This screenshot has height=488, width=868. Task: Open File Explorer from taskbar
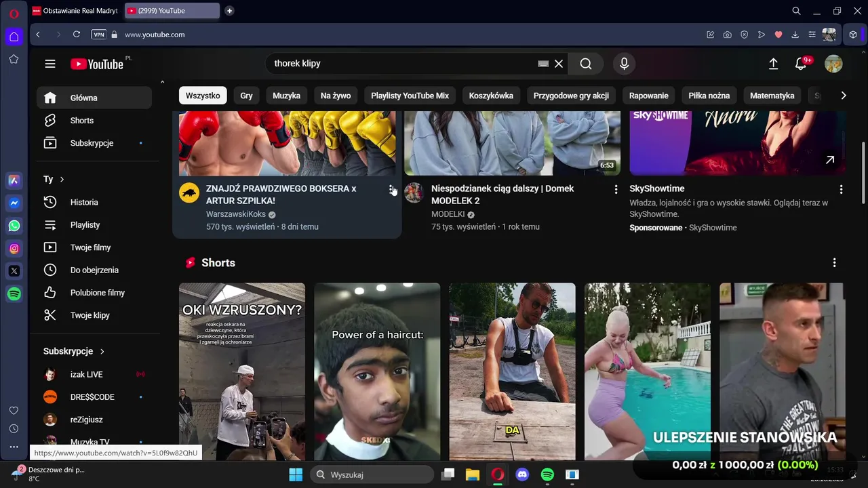click(473, 474)
